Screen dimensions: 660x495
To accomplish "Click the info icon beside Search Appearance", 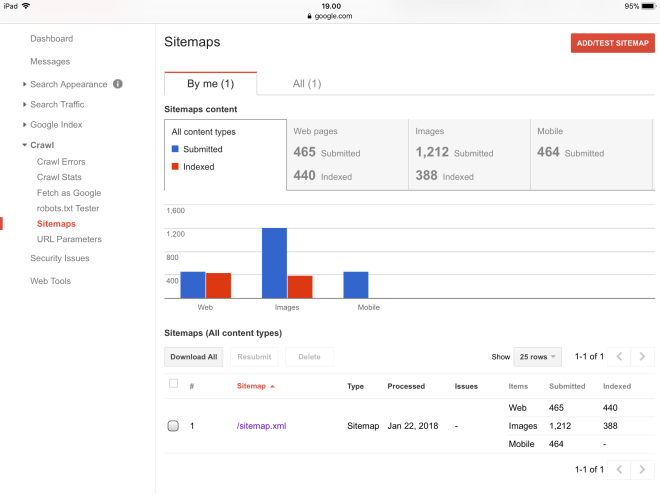I will click(118, 84).
